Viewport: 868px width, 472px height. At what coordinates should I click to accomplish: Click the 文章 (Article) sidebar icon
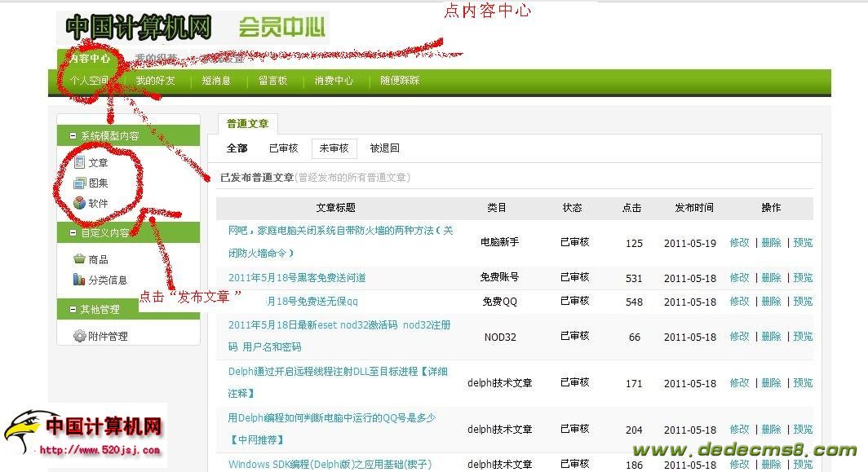click(x=79, y=163)
